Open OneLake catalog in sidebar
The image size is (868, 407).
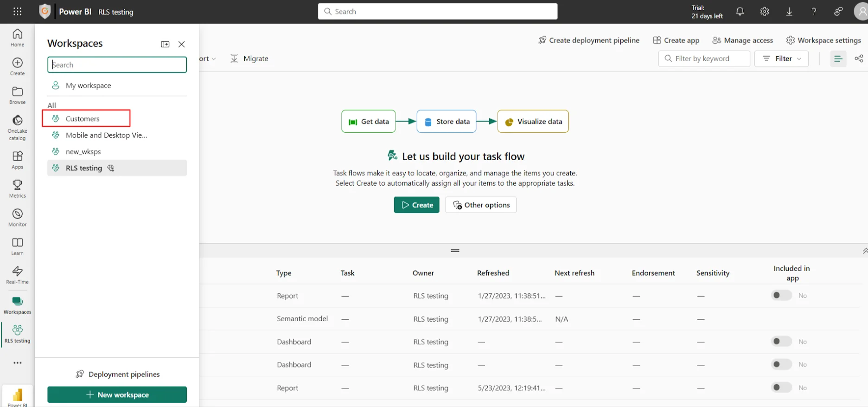tap(17, 128)
